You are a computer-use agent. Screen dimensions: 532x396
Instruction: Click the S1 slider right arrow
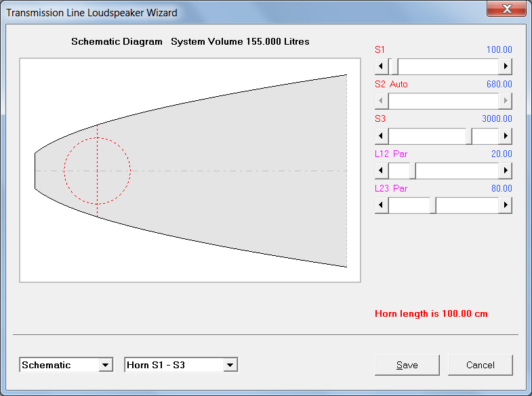(x=505, y=66)
